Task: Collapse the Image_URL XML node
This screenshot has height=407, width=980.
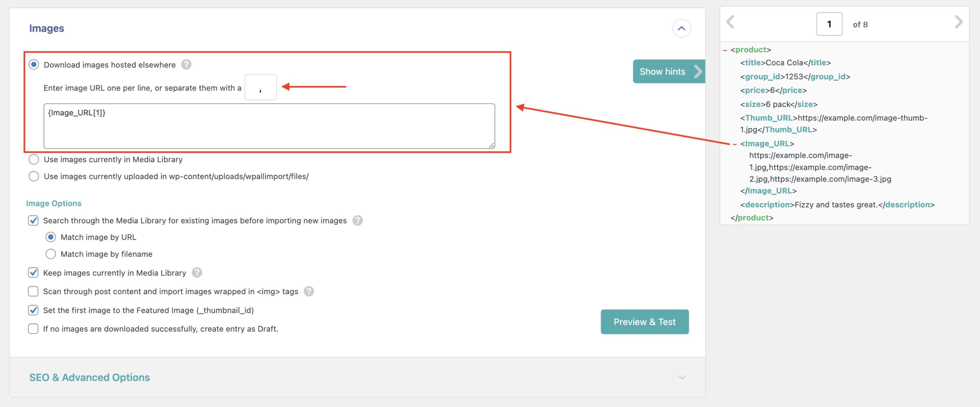Action: tap(734, 144)
